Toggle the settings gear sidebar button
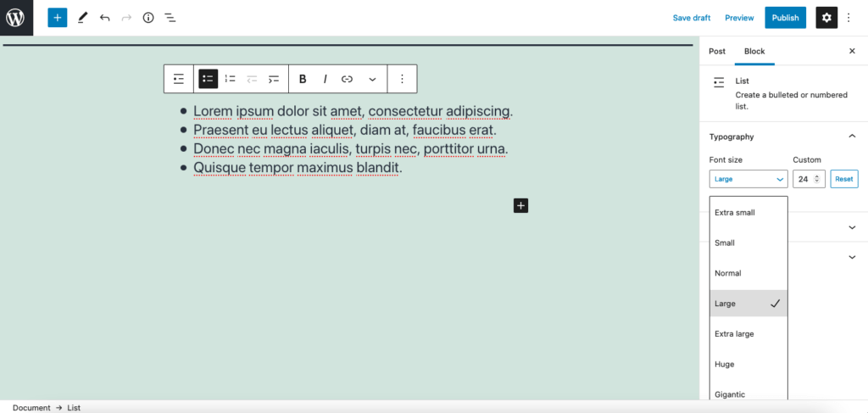The height and width of the screenshot is (413, 868). coord(826,18)
